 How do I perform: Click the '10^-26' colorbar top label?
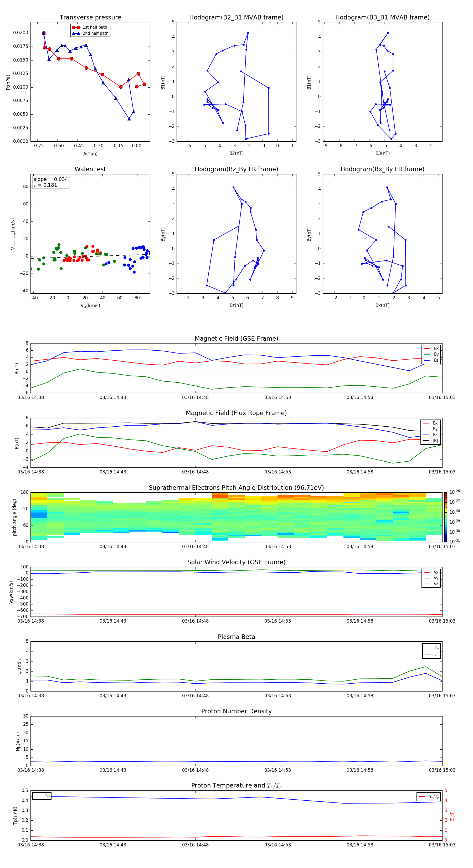[455, 492]
